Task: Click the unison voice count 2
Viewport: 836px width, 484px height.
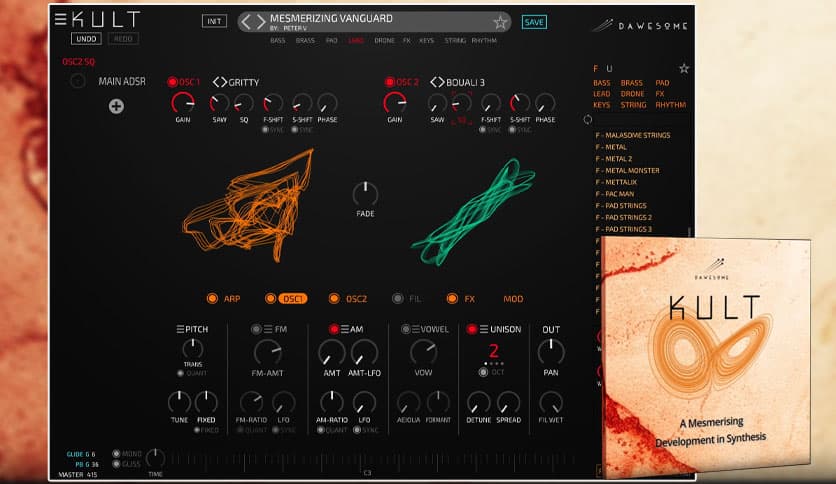Action: (x=494, y=351)
